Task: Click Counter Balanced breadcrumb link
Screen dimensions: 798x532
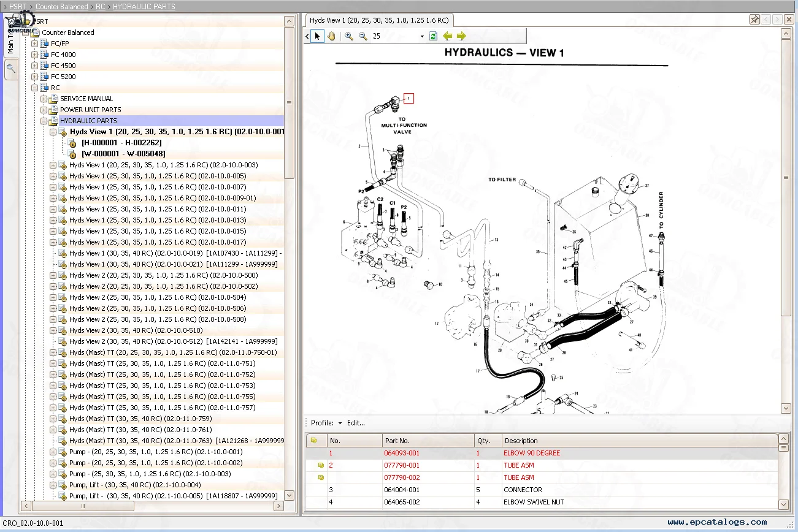Action: click(61, 7)
